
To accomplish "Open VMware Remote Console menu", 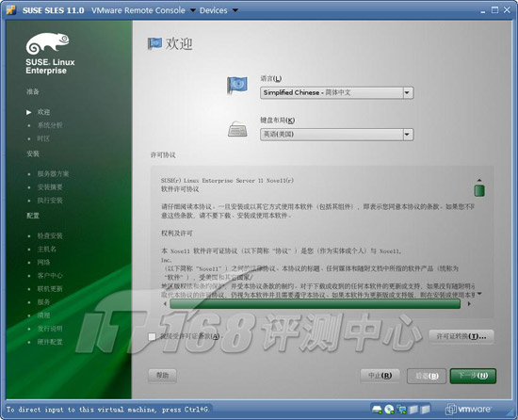I will (x=138, y=10).
